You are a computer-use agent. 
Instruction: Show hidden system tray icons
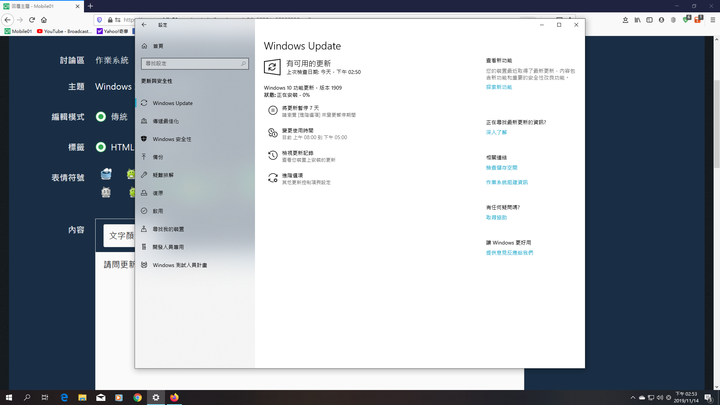[633, 398]
